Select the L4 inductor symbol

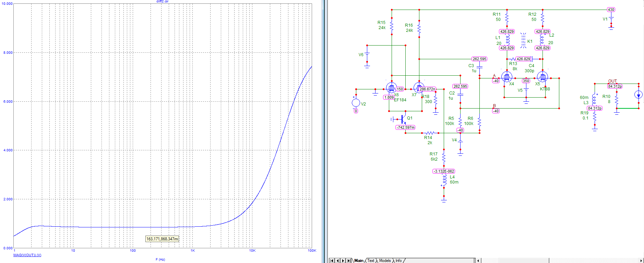pyautogui.click(x=444, y=179)
